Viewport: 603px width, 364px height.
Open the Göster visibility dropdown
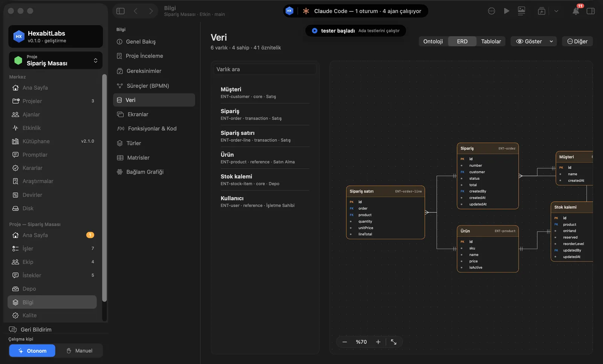(534, 41)
